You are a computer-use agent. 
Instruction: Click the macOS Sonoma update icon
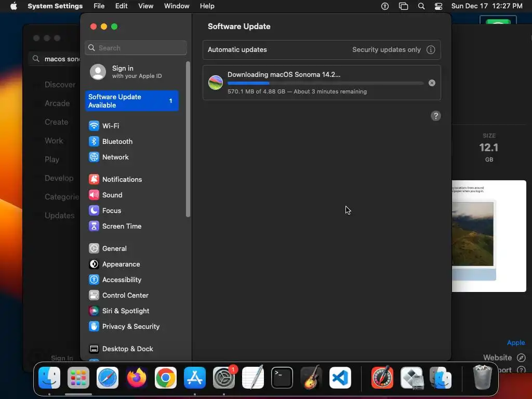tap(216, 83)
